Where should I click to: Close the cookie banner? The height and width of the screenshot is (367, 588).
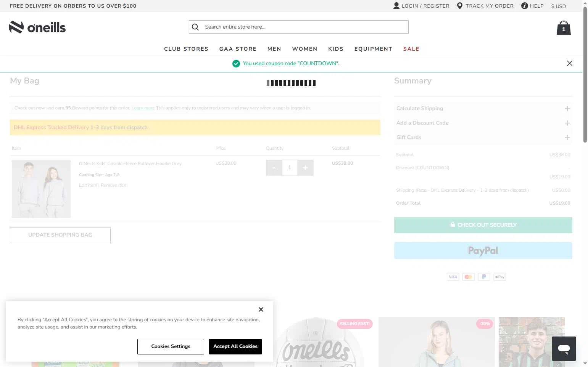pyautogui.click(x=261, y=309)
